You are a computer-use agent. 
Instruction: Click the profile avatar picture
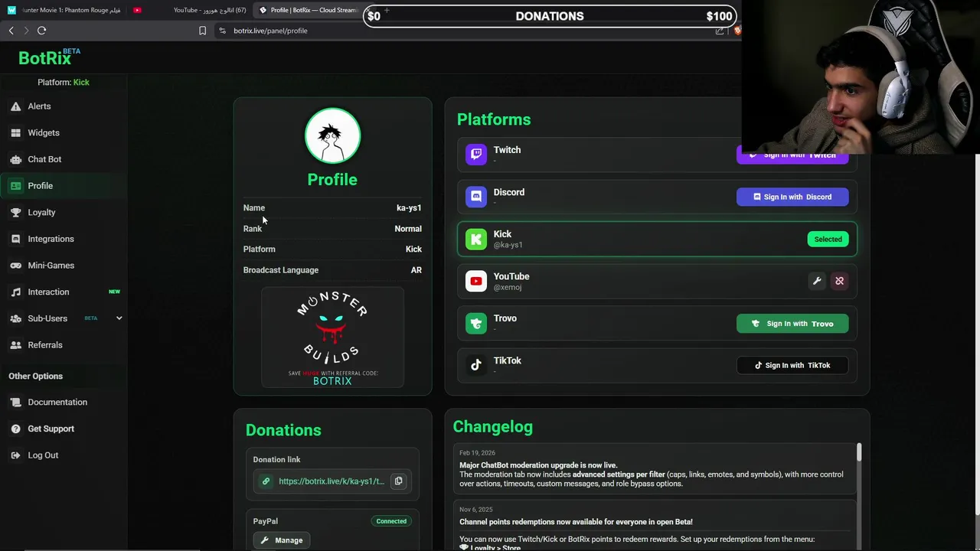(x=332, y=136)
